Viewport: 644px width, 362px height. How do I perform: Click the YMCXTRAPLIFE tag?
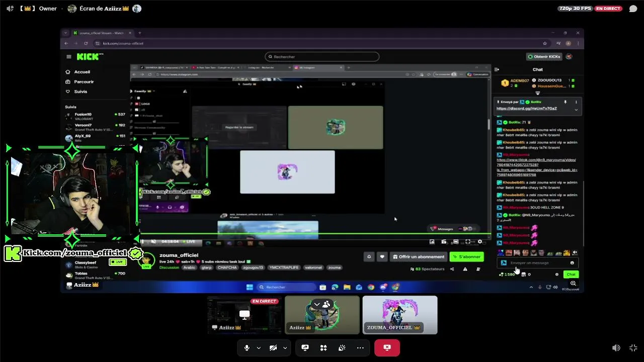284,267
